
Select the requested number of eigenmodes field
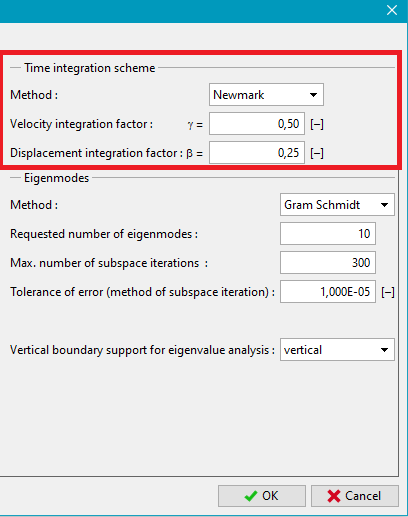[328, 234]
